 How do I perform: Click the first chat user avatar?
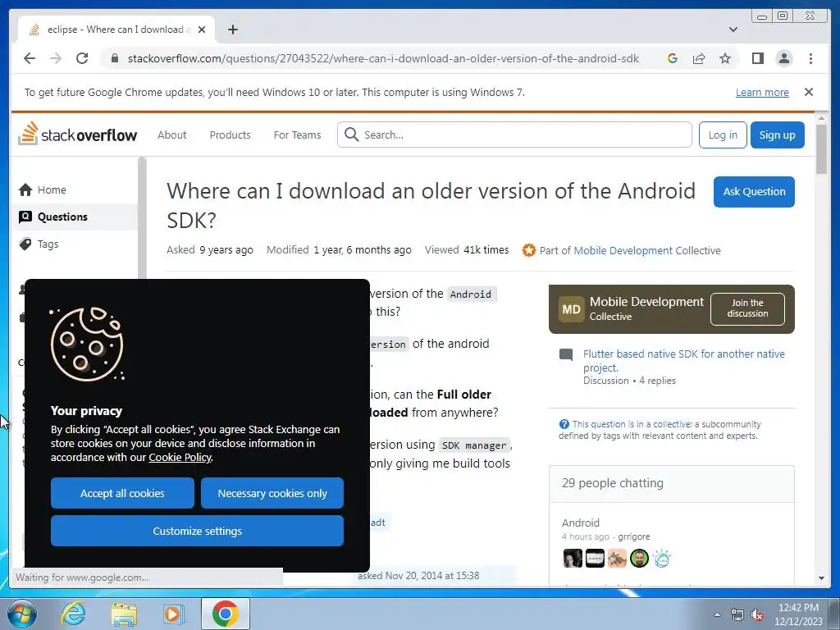pos(573,558)
